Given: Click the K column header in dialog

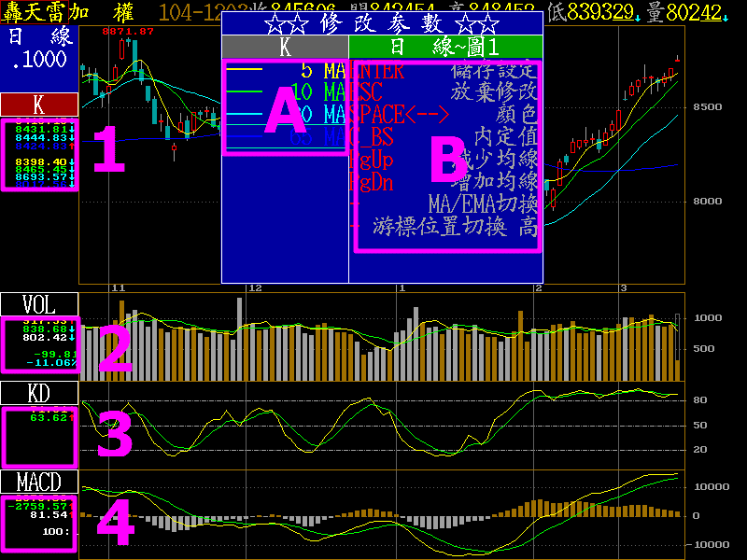Looking at the screenshot, I should (285, 47).
